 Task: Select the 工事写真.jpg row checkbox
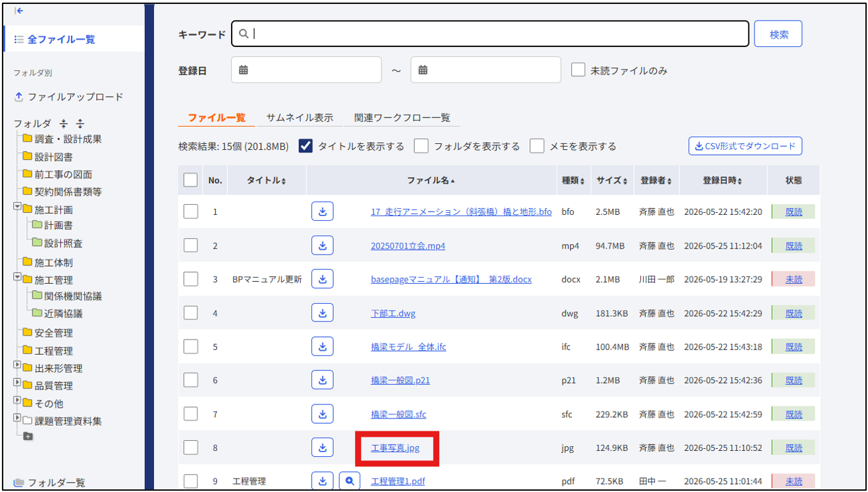(190, 448)
